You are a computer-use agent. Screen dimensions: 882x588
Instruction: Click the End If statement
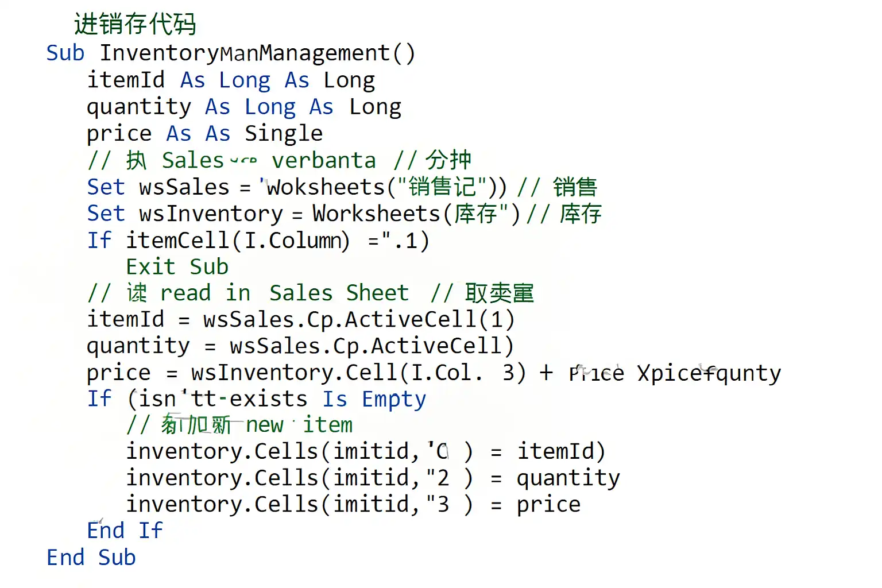[x=125, y=531]
